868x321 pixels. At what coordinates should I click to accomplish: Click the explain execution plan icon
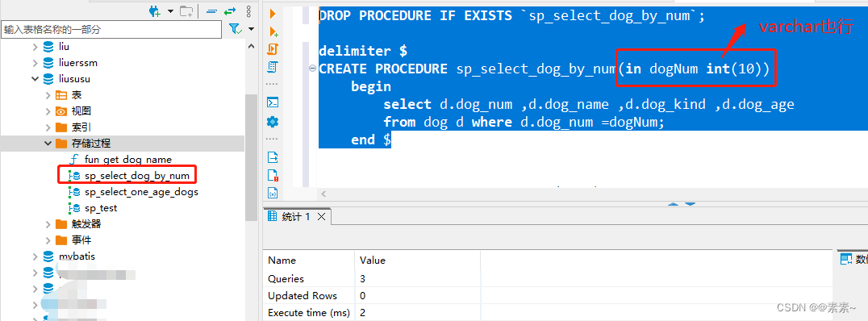coord(273,67)
